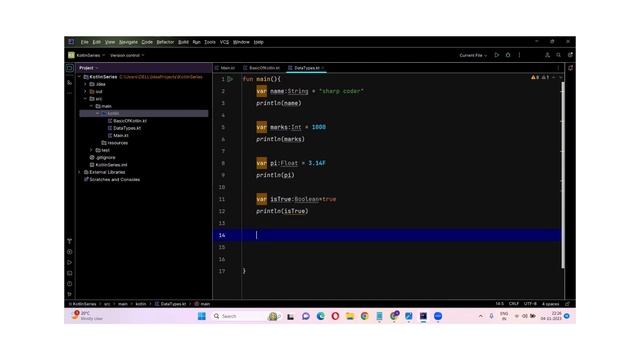This screenshot has height=360, width=640.
Task: Open the Git tool window icon
Action: [70, 294]
